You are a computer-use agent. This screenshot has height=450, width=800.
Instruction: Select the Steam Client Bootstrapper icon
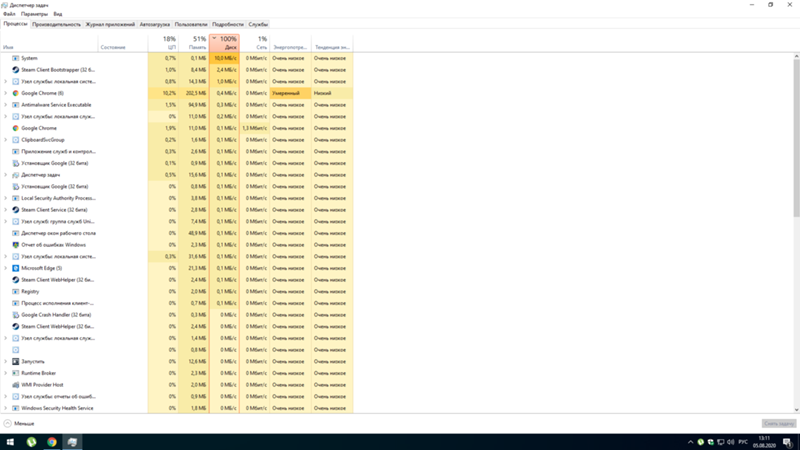pos(16,70)
